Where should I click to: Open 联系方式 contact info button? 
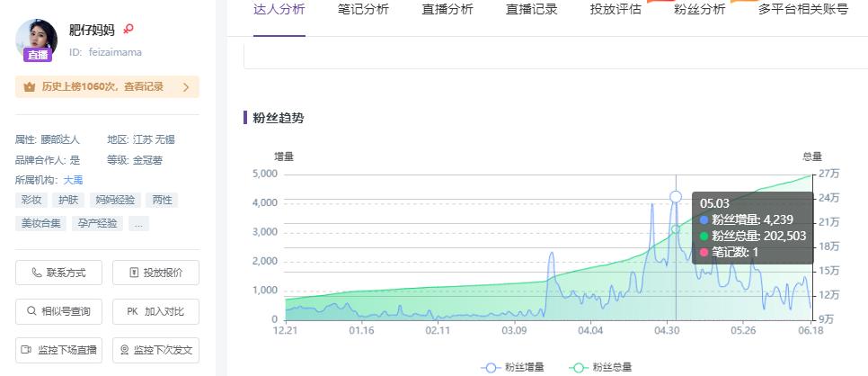pos(58,273)
